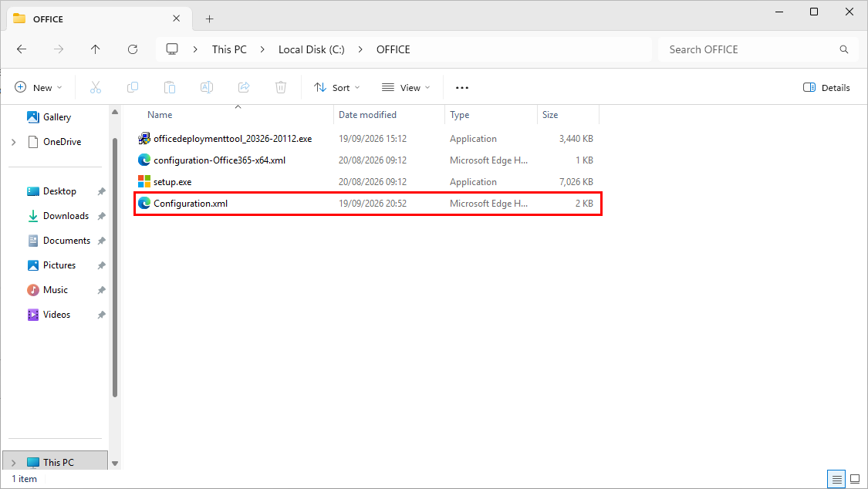This screenshot has height=489, width=868.
Task: Click the PC monitor icon in address bar
Action: [172, 49]
